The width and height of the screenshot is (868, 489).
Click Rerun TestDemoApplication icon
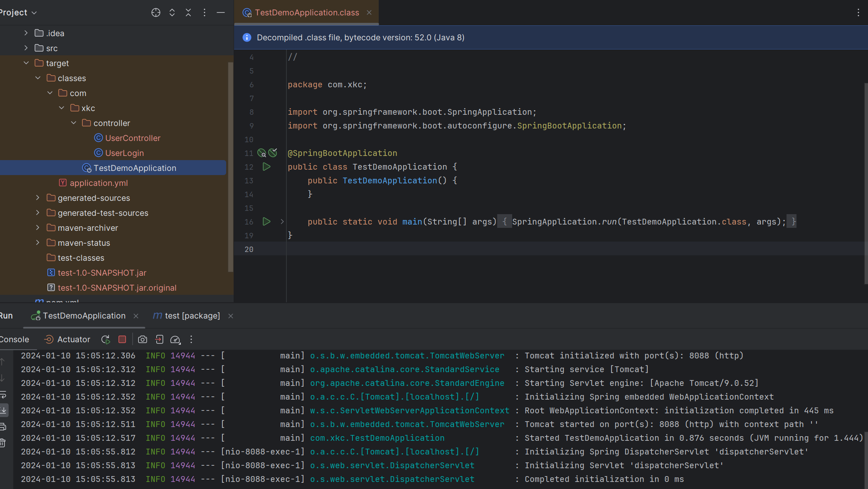point(106,340)
